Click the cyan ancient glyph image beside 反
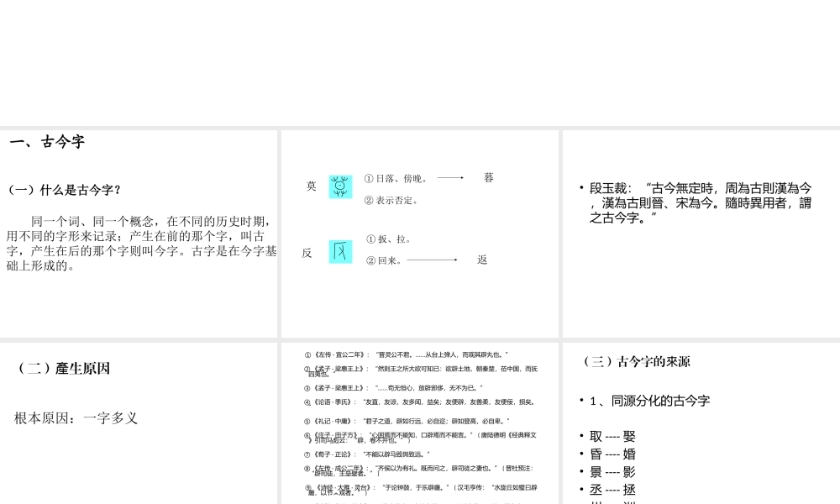 (341, 252)
